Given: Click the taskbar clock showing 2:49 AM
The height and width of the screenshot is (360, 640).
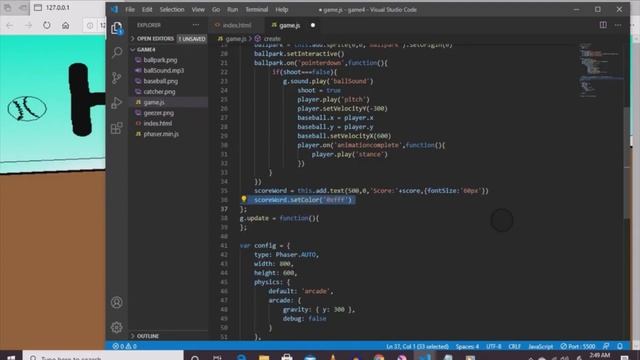Looking at the screenshot, I should [x=600, y=356].
